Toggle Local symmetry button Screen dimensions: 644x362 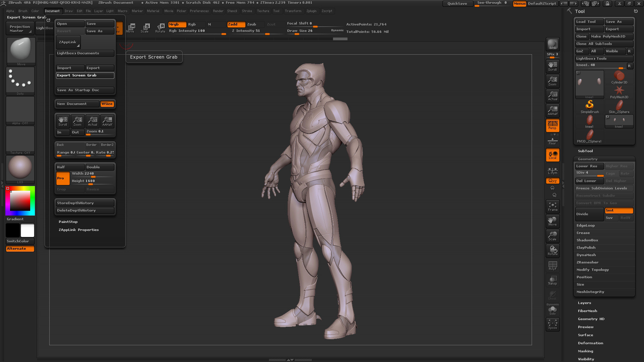(x=552, y=155)
